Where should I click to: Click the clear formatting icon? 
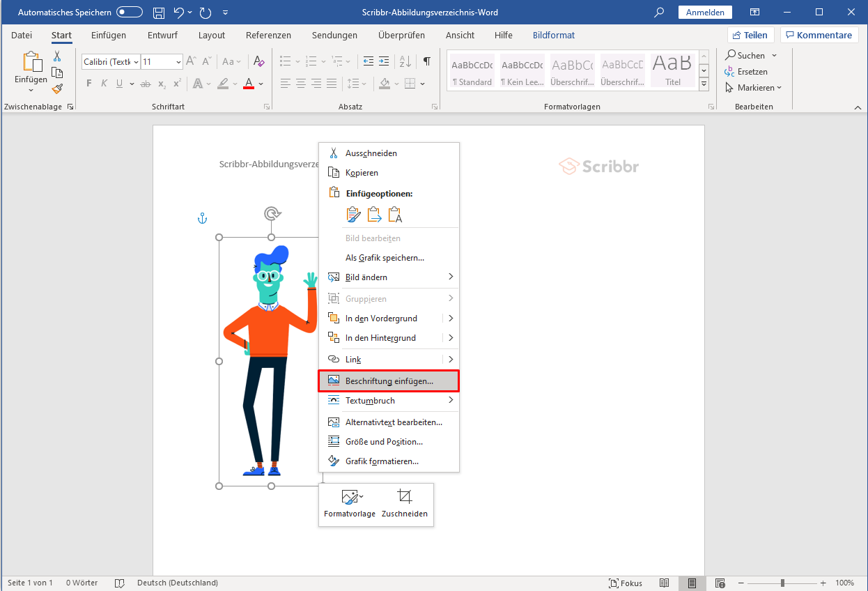(x=258, y=61)
